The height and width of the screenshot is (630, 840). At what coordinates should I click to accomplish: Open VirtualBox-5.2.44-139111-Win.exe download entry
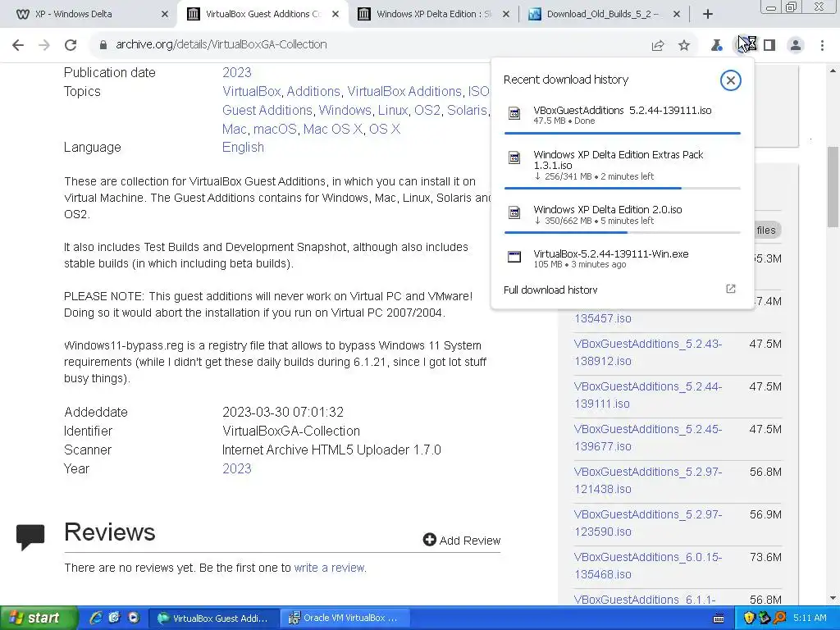[x=623, y=258]
